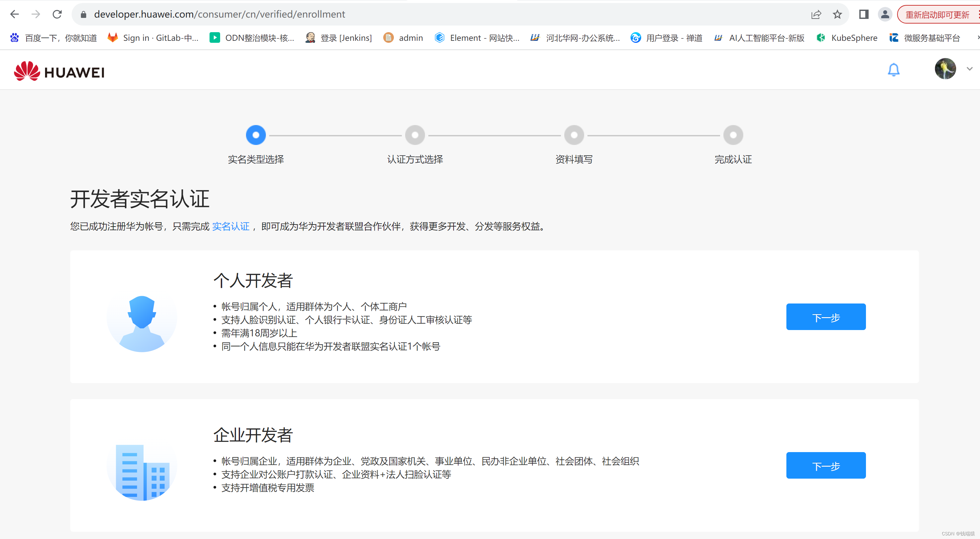This screenshot has height=539, width=980.
Task: Open the Element 网站快 bookmark
Action: coord(477,38)
